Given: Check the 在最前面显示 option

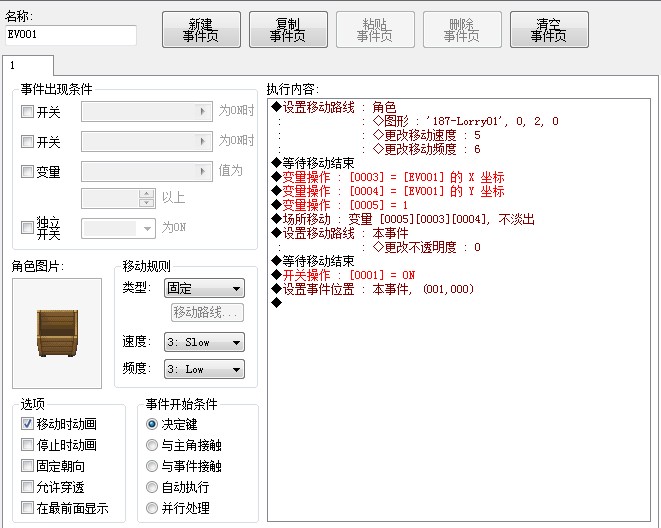Looking at the screenshot, I should [27, 508].
